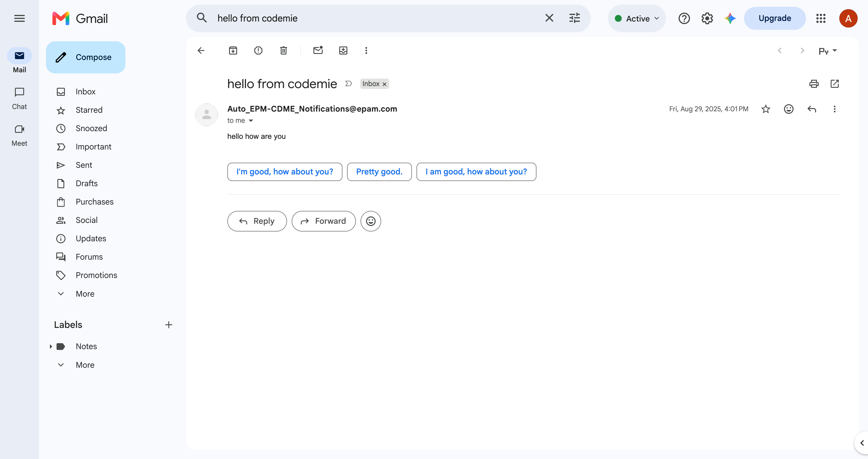868x459 pixels.
Task: Click the Gmail logo
Action: tap(80, 18)
